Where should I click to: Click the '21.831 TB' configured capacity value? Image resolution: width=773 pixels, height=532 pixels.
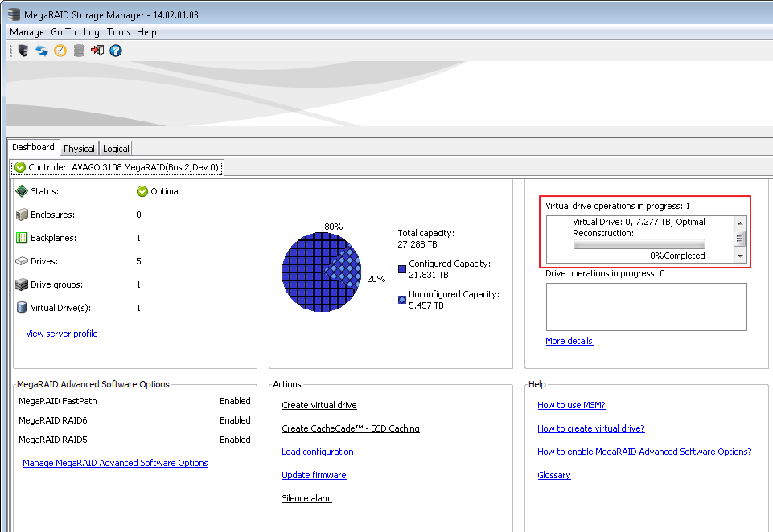click(x=429, y=275)
